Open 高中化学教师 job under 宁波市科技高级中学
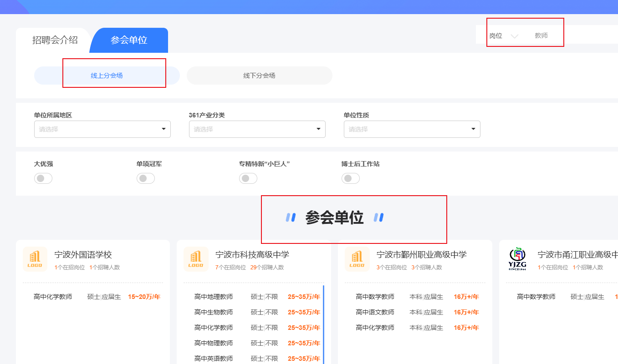 [214, 328]
